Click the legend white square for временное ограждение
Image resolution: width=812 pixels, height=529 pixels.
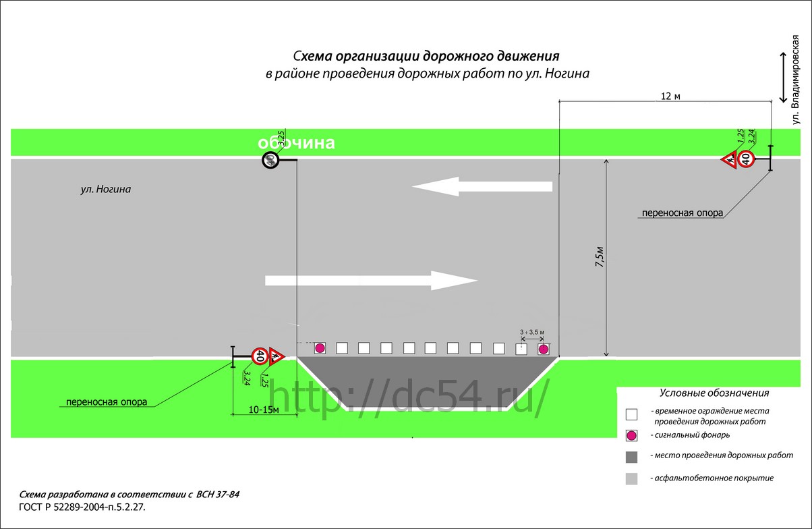[631, 415]
